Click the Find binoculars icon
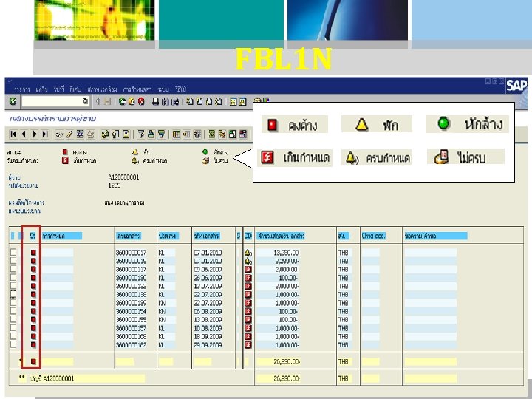Screen dimensions: 532x399 [x=166, y=101]
